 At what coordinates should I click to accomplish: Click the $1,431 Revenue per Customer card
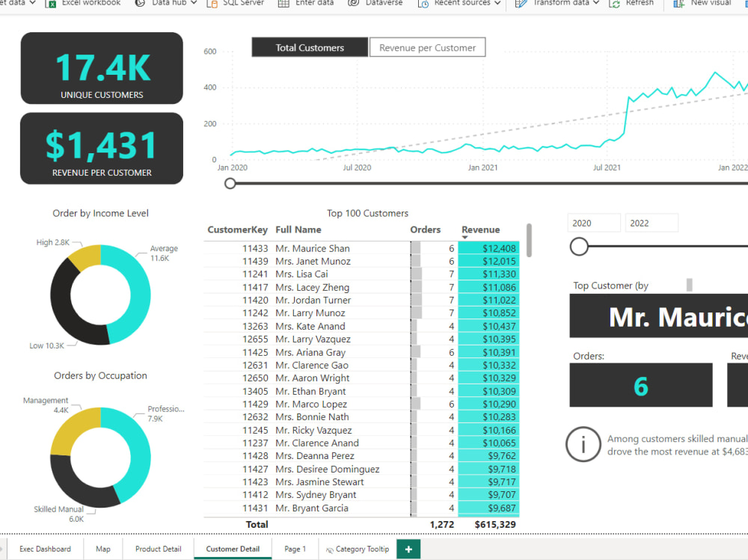click(102, 148)
